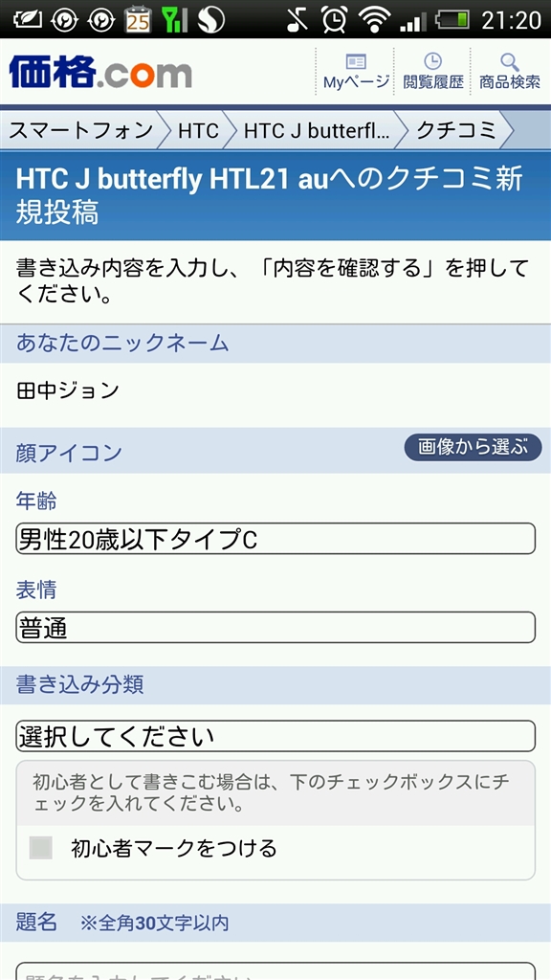This screenshot has height=980, width=551.
Task: Tap the mute sound status icon
Action: (298, 19)
